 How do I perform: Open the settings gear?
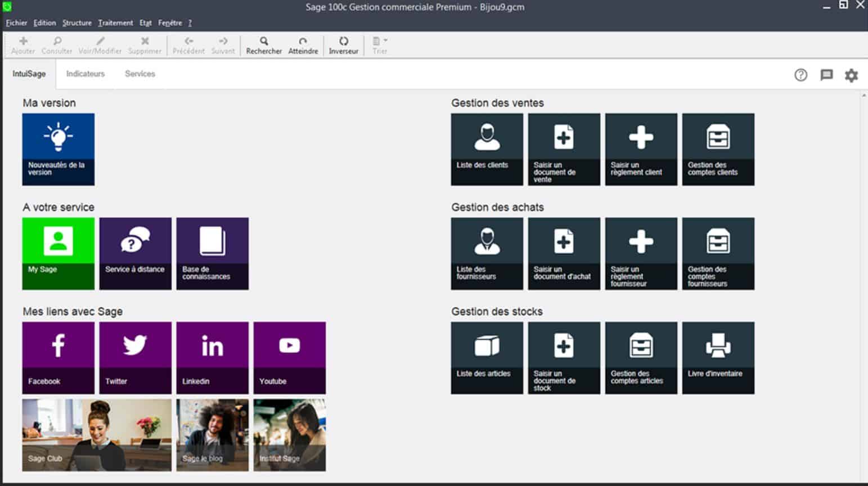point(851,75)
